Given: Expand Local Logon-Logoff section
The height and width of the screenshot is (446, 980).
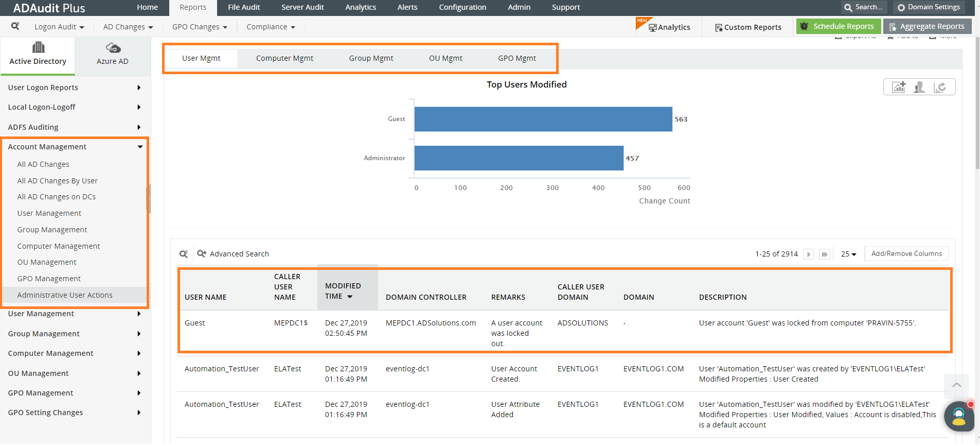Looking at the screenshot, I should [75, 107].
